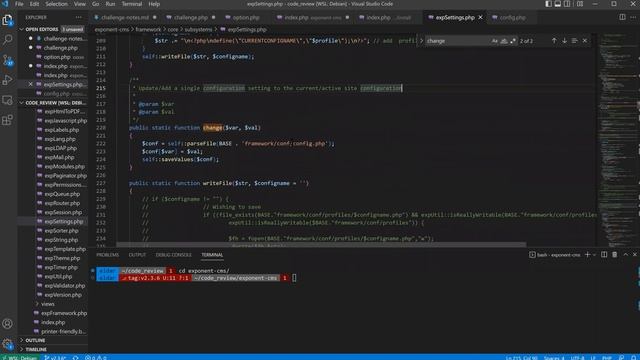This screenshot has width=640, height=360.
Task: Create new terminal with plus icon
Action: 587,255
